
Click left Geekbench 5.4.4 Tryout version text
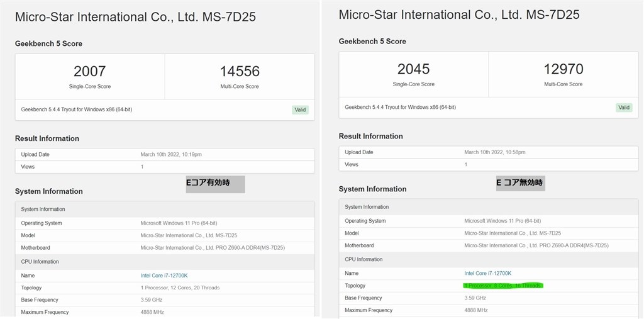76,109
